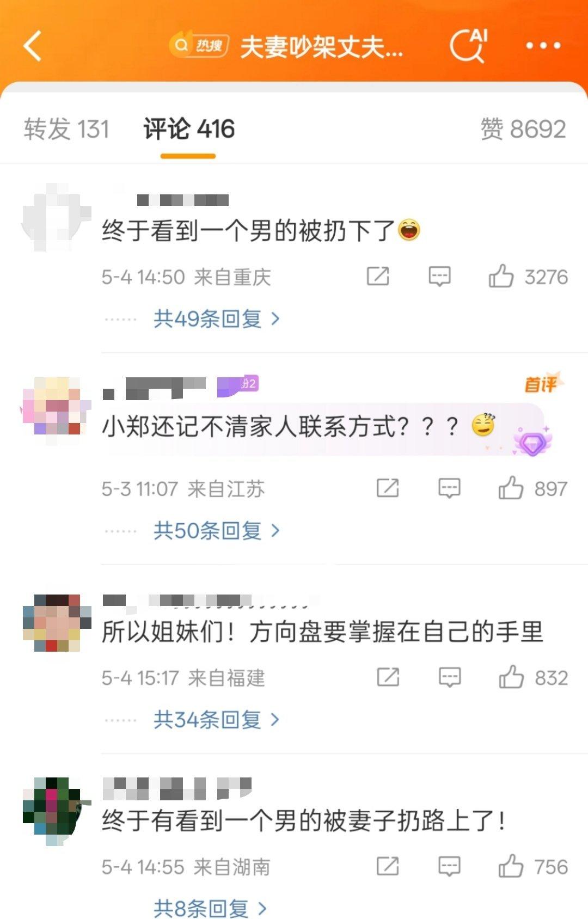
Task: Repost the comment from 江苏
Action: pyautogui.click(x=388, y=488)
